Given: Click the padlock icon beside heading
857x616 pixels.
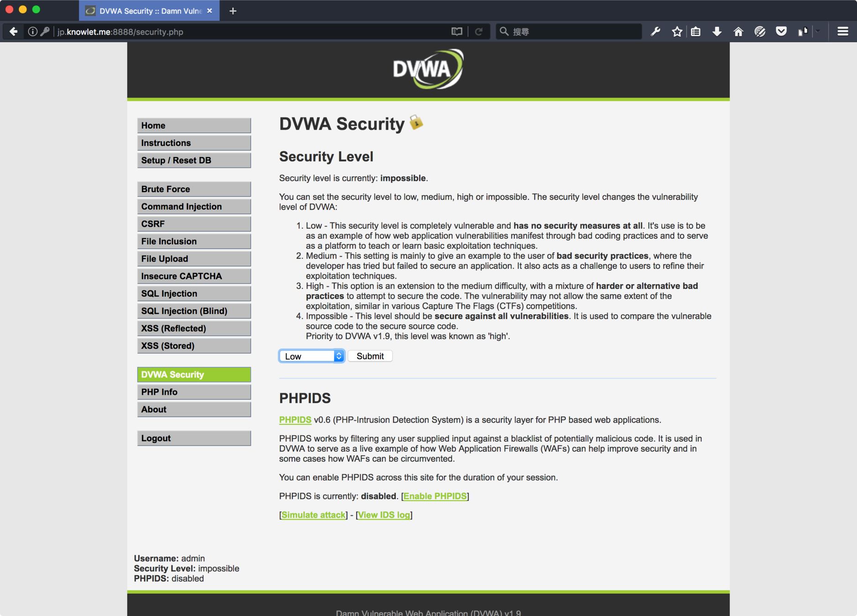Looking at the screenshot, I should [x=416, y=122].
